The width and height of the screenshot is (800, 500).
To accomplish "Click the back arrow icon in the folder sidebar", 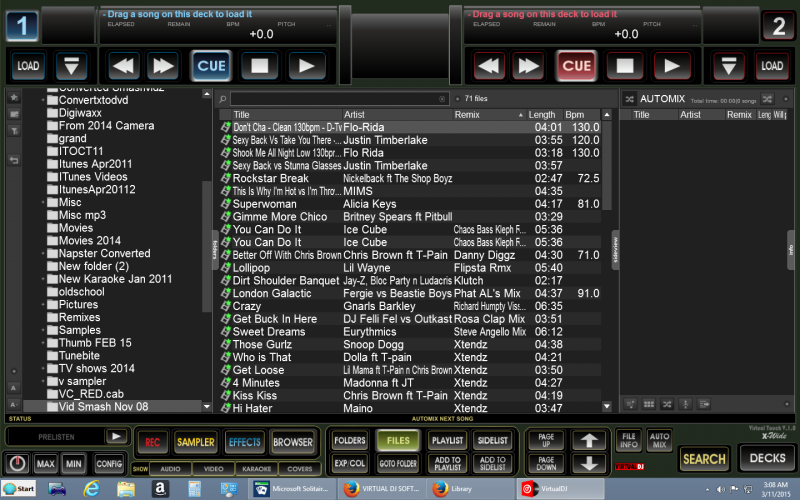I will tap(14, 160).
